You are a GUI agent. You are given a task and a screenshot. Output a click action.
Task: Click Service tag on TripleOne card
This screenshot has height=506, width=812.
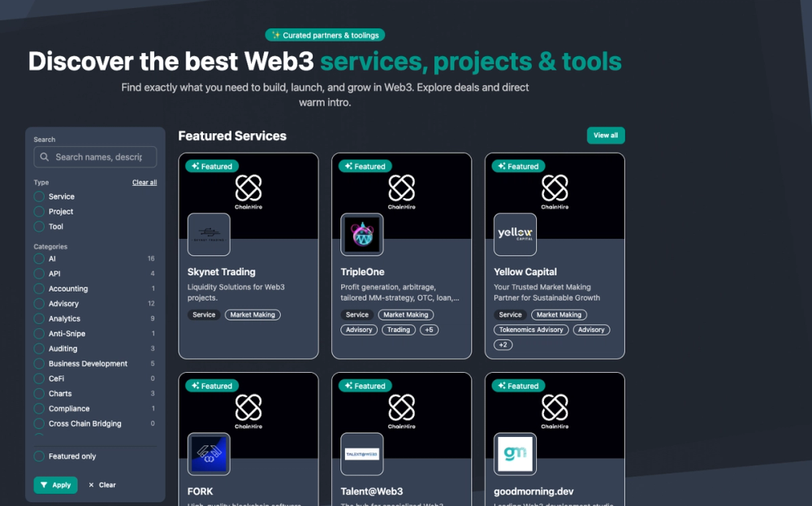point(357,315)
